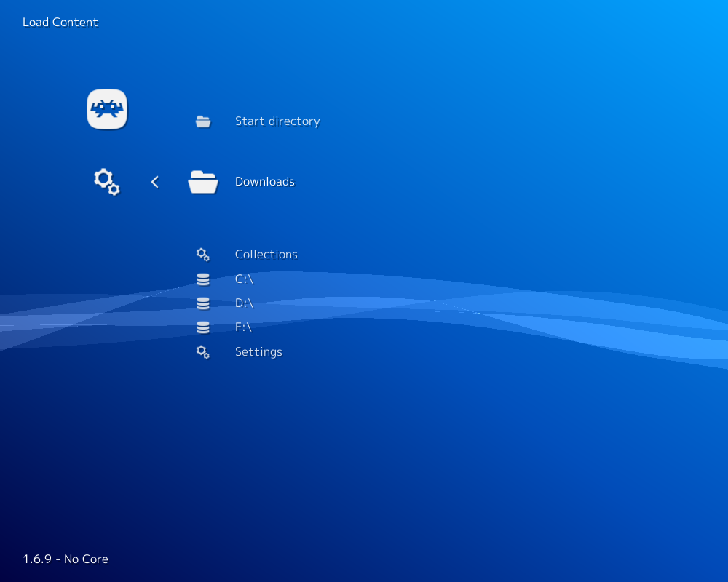Go back using the left chevron arrow
Screen dimensions: 728x582
click(155, 182)
